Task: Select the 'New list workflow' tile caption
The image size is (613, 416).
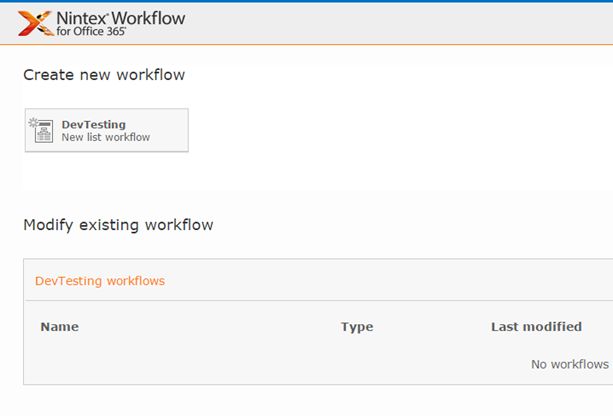Action: click(106, 137)
